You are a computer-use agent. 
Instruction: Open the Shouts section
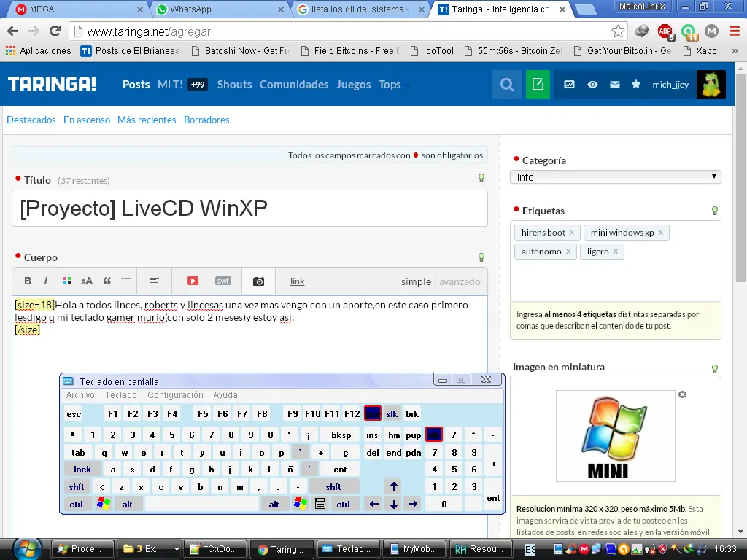[234, 85]
